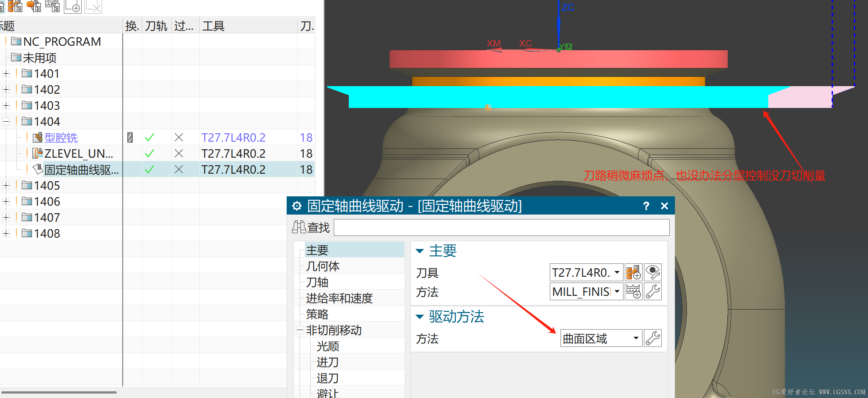Screen dimensions: 868x398
Task: Click the 过... column header
Action: point(185,26)
